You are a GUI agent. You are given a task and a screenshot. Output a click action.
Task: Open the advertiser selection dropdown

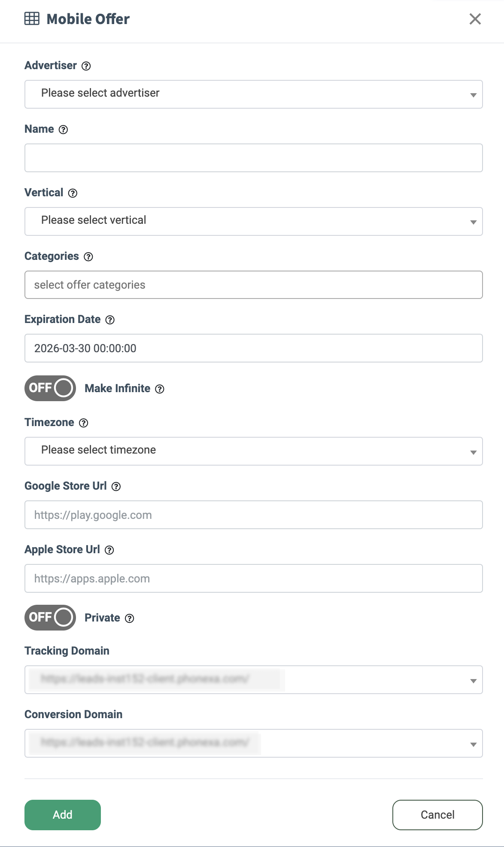pos(253,94)
